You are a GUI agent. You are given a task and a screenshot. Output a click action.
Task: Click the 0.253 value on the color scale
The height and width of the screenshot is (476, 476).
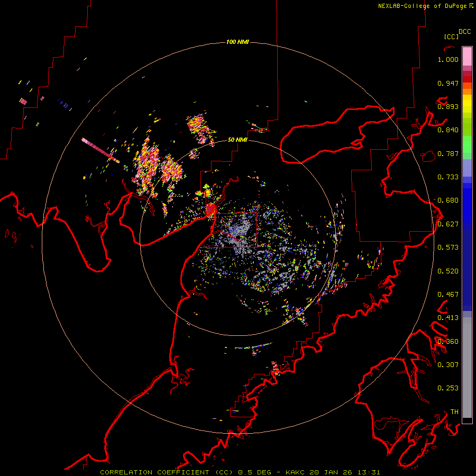[x=448, y=388]
